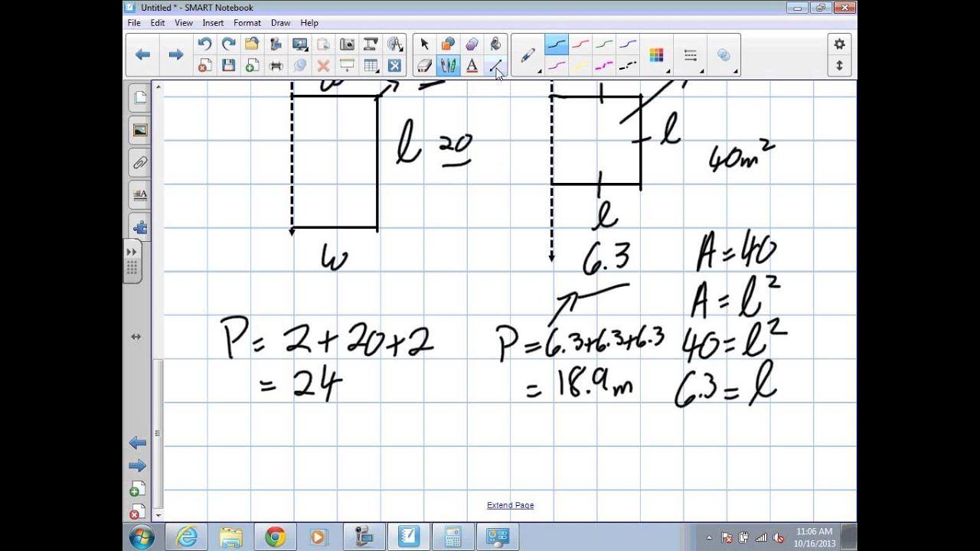Choose the black solid pen style
The height and width of the screenshot is (551, 980).
[x=557, y=44]
